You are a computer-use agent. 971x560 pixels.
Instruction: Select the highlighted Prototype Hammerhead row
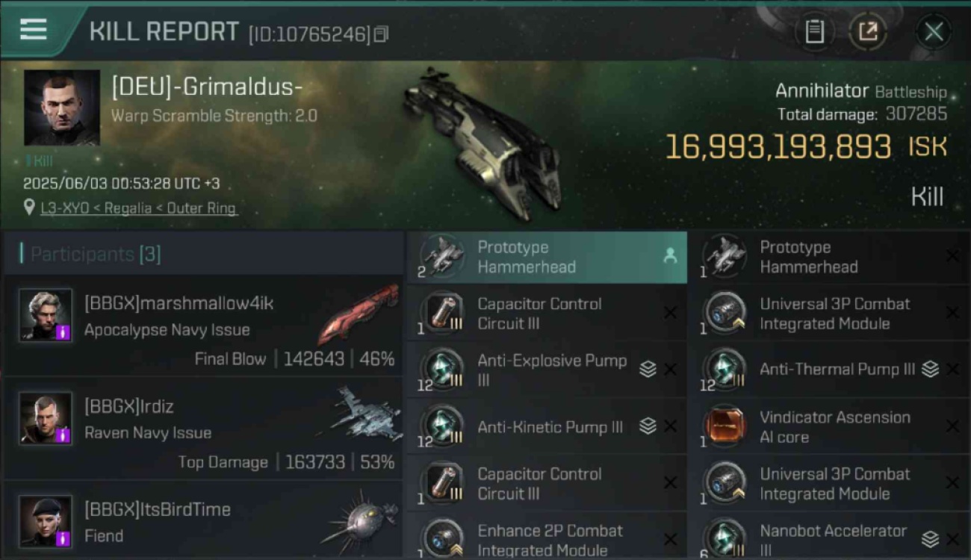click(546, 257)
